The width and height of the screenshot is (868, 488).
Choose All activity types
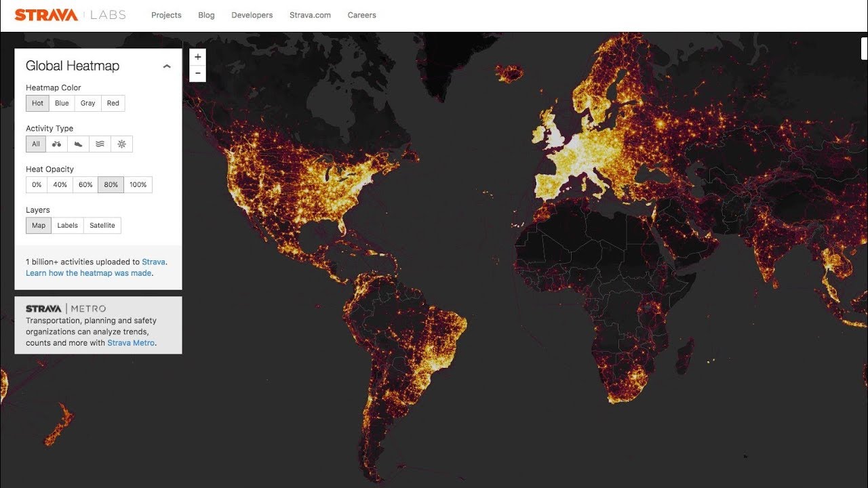tap(36, 144)
